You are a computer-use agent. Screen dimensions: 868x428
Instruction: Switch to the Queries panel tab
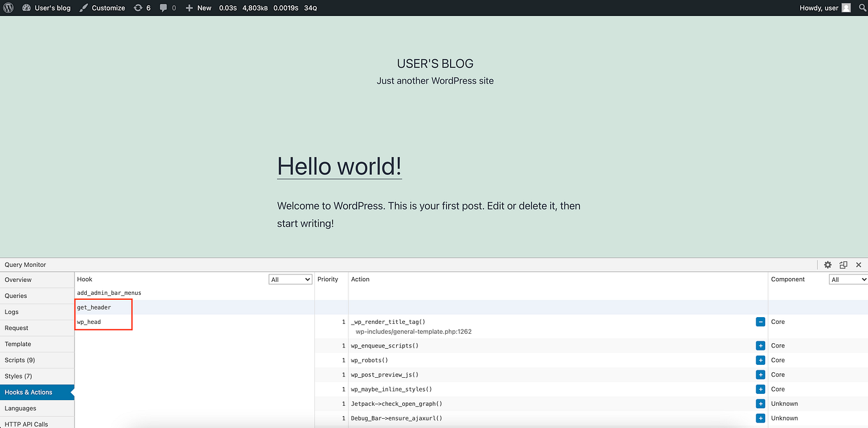[16, 296]
